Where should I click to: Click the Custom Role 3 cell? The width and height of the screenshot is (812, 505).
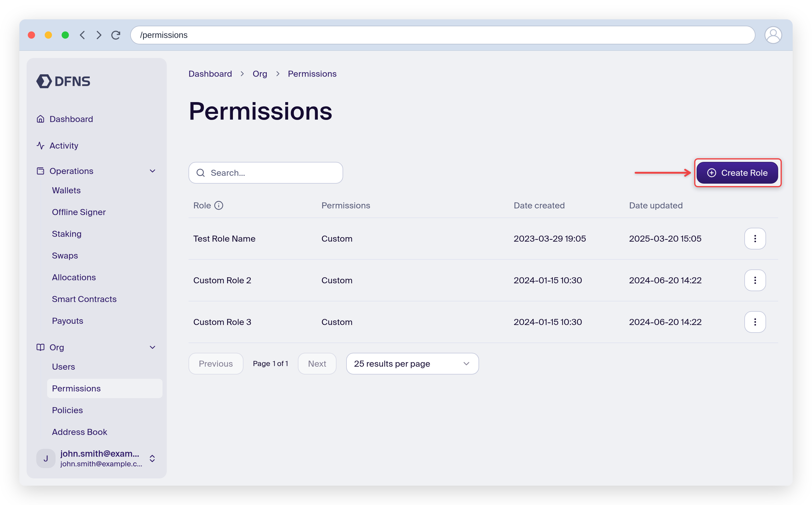(222, 322)
